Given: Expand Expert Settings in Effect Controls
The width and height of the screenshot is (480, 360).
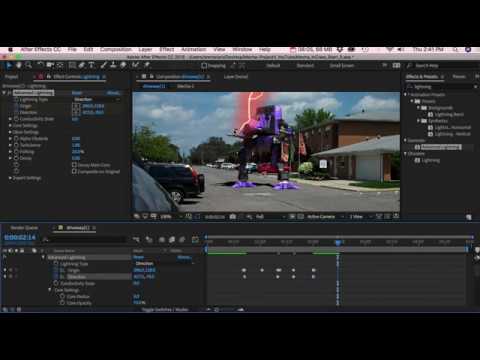Looking at the screenshot, I should 10,178.
